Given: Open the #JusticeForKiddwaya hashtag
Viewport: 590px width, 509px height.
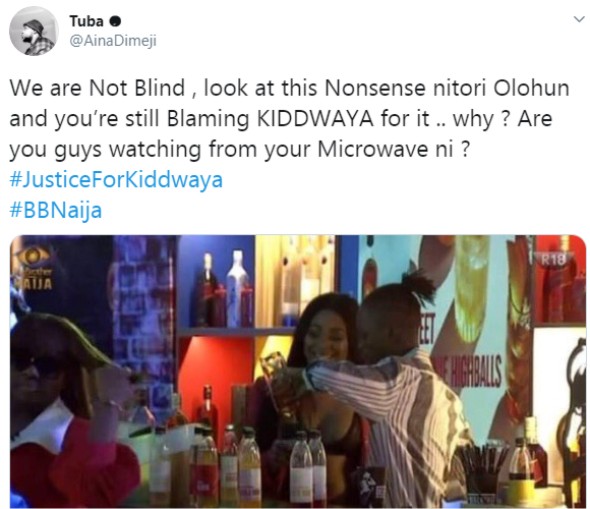Looking at the screenshot, I should pyautogui.click(x=116, y=179).
